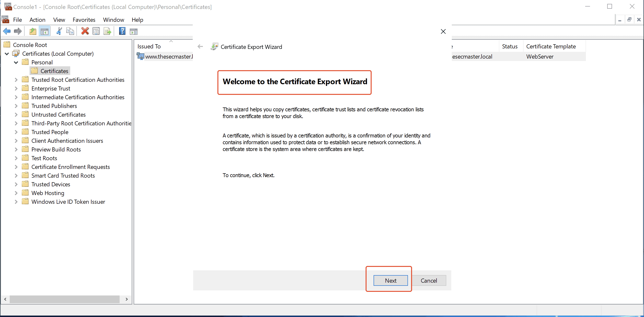This screenshot has width=644, height=317.
Task: Click the WebServer template cell
Action: tap(539, 56)
